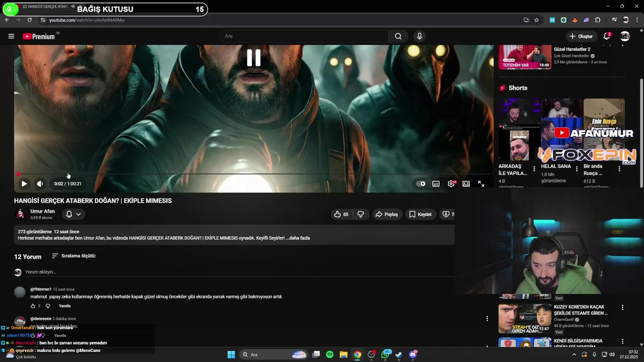
Task: Open more options for ARKADAŞ İLE YAPILA... short
Action: point(534,169)
